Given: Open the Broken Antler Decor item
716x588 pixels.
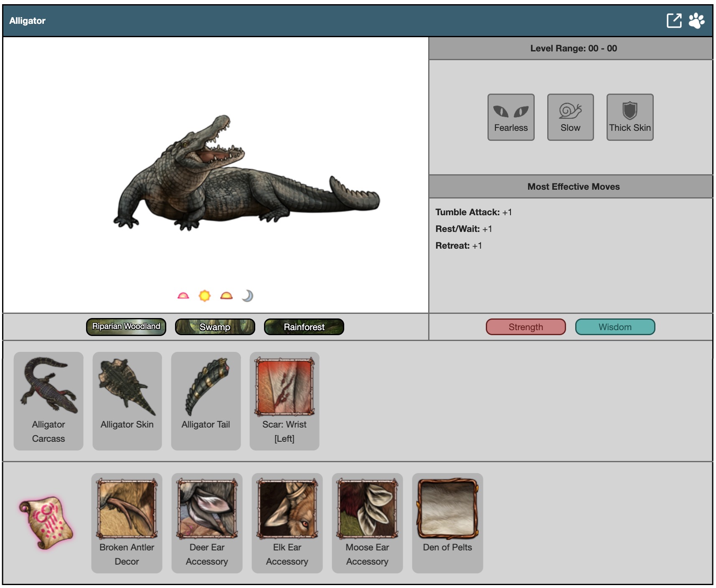Looking at the screenshot, I should [x=127, y=522].
